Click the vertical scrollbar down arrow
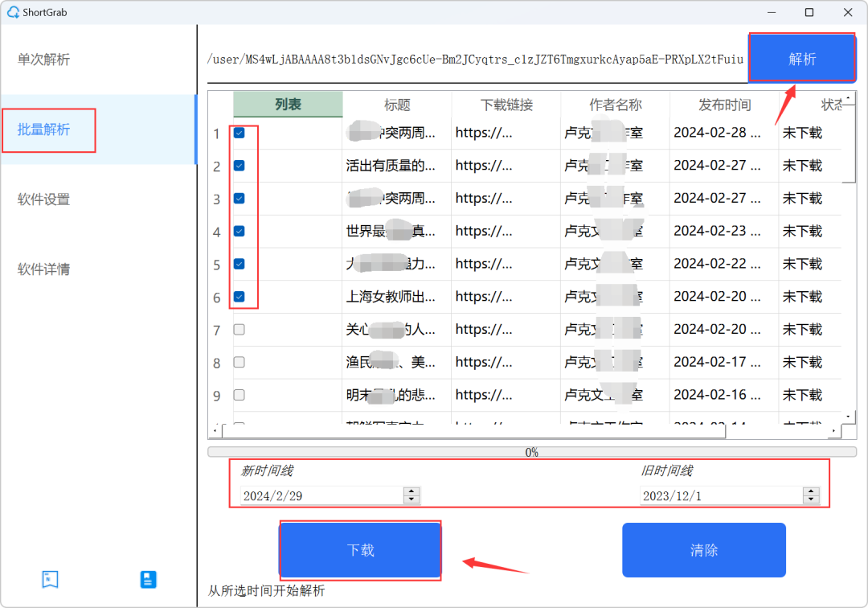 849,416
